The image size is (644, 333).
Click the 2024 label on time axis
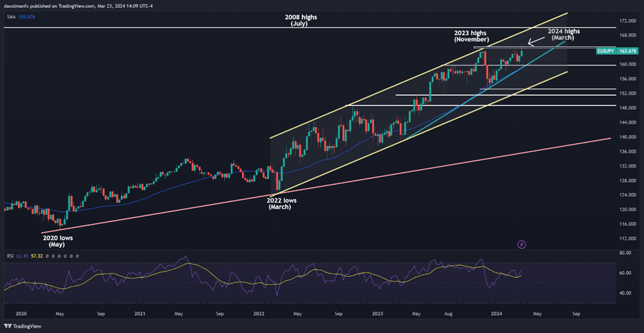coord(497,314)
